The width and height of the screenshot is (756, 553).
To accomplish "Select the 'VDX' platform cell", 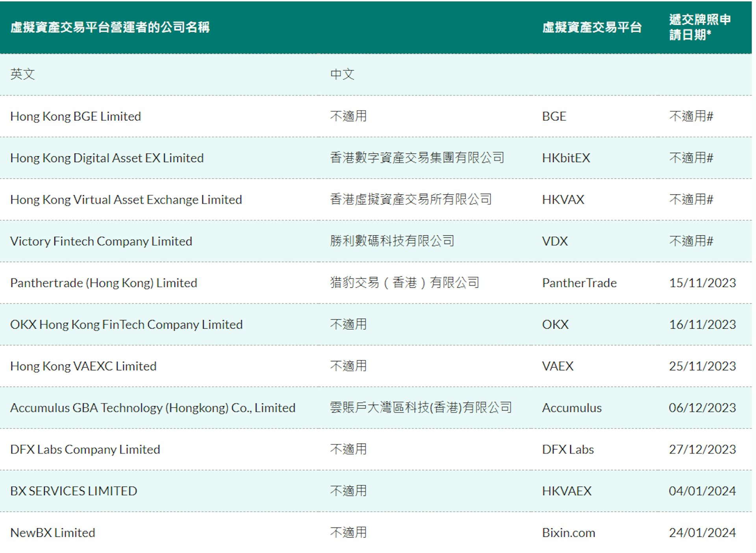I will 555,241.
